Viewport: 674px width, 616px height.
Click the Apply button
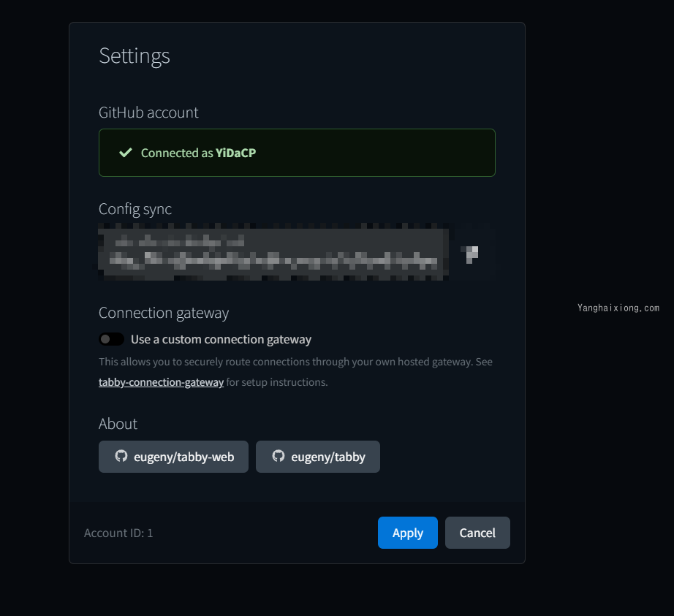(407, 533)
